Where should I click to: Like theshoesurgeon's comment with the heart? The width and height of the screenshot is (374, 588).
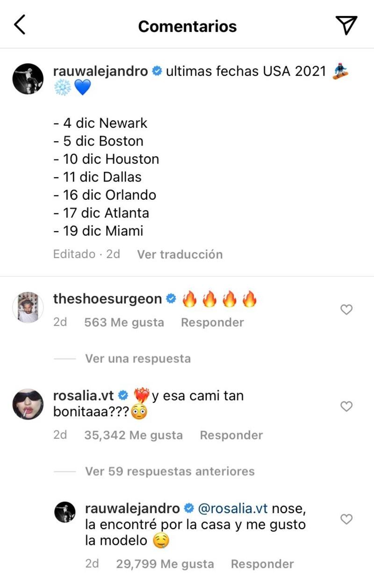(x=346, y=309)
